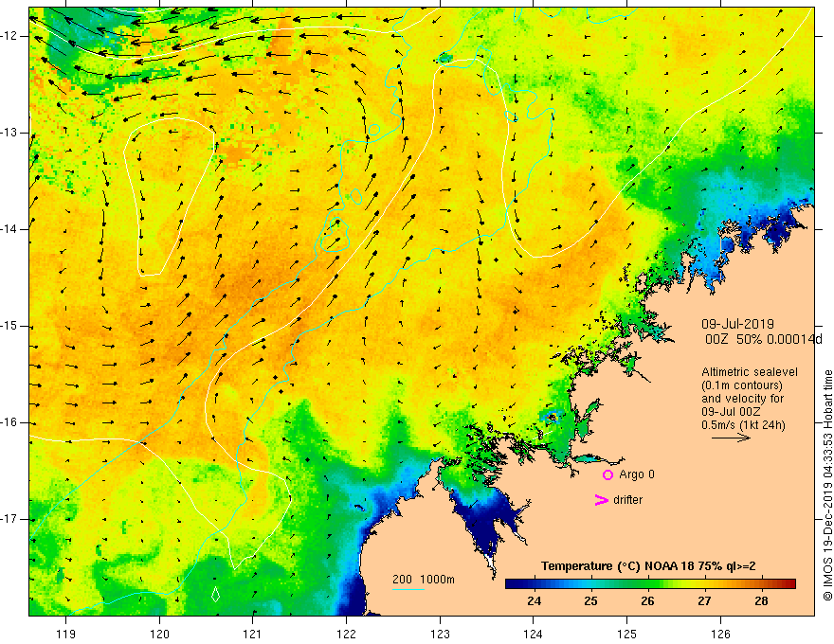
Task: Click the cyan 200 1000m depth contour line sample
Action: click(x=408, y=589)
